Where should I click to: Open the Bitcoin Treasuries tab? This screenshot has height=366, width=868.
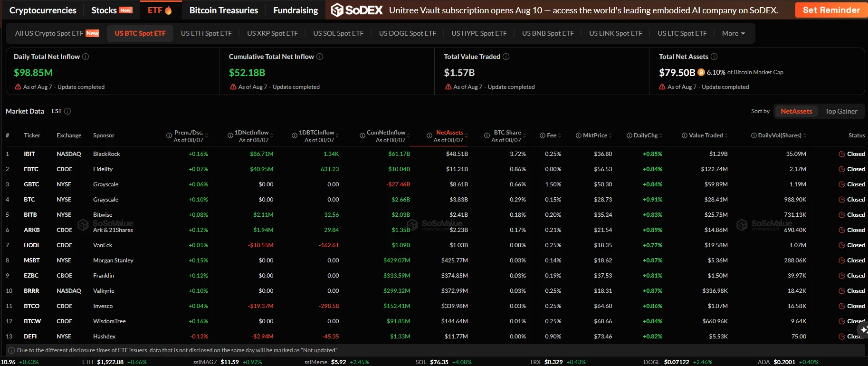(x=224, y=10)
